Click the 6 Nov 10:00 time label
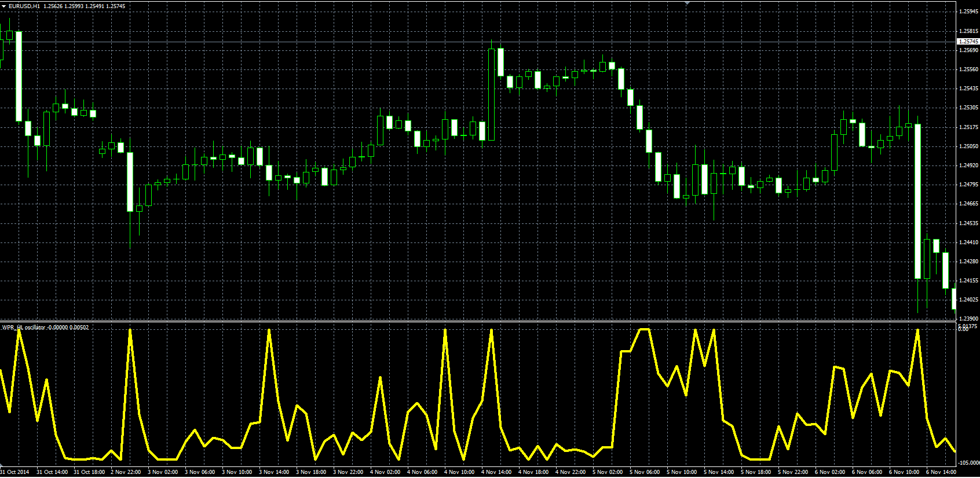Screen dimensions: 980x478 904,472
